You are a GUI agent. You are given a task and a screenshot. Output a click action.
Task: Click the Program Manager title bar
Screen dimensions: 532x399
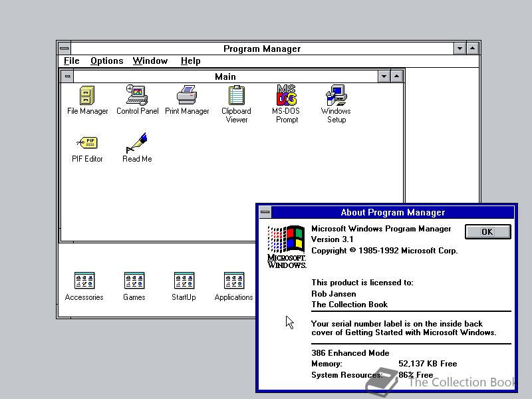point(262,49)
